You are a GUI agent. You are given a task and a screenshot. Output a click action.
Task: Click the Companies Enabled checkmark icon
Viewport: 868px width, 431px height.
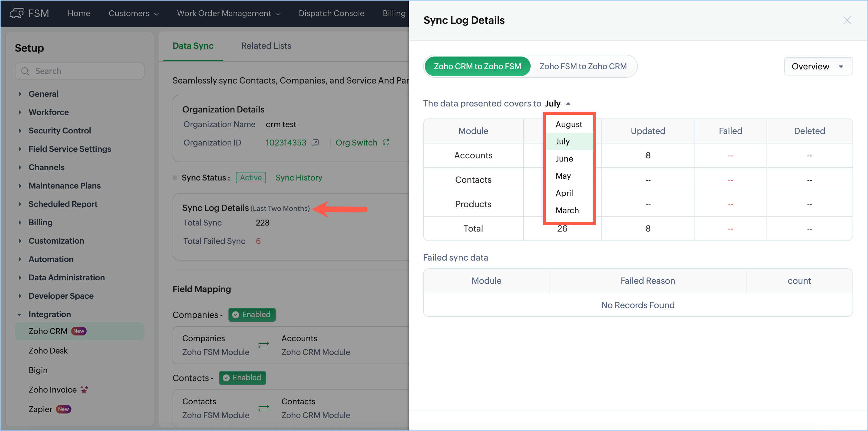[236, 315]
